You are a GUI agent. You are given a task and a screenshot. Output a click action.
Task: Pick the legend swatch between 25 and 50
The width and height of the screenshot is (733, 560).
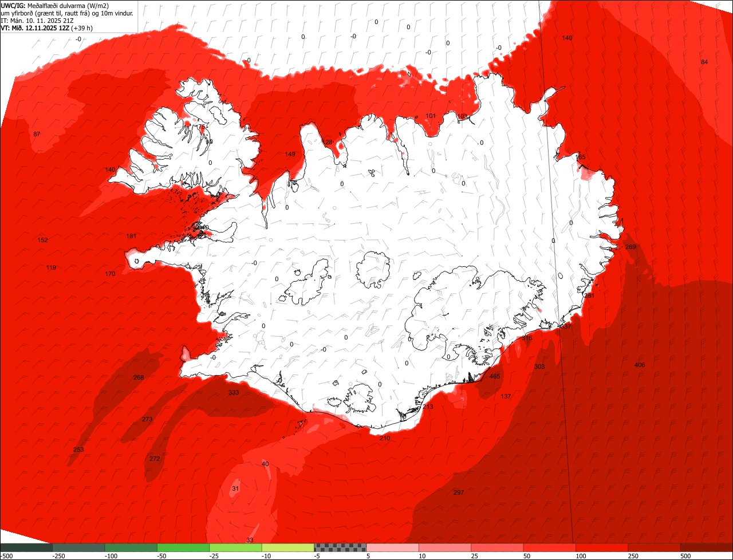point(497,547)
